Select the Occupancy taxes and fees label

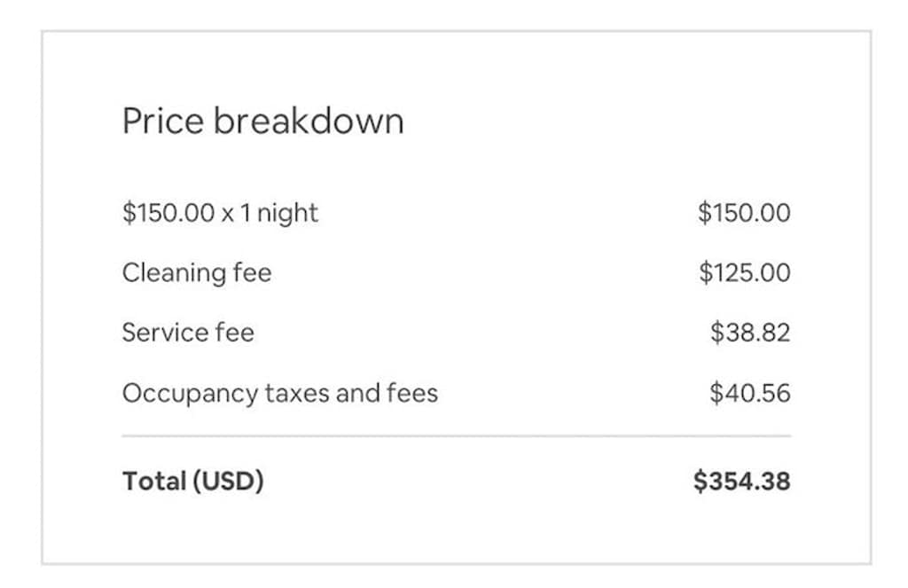pyautogui.click(x=280, y=393)
